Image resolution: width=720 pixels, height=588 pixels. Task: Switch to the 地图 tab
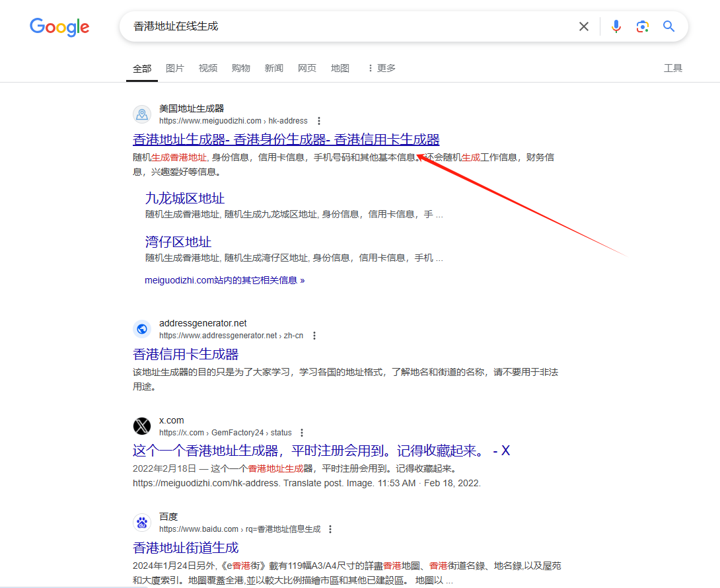click(x=340, y=69)
